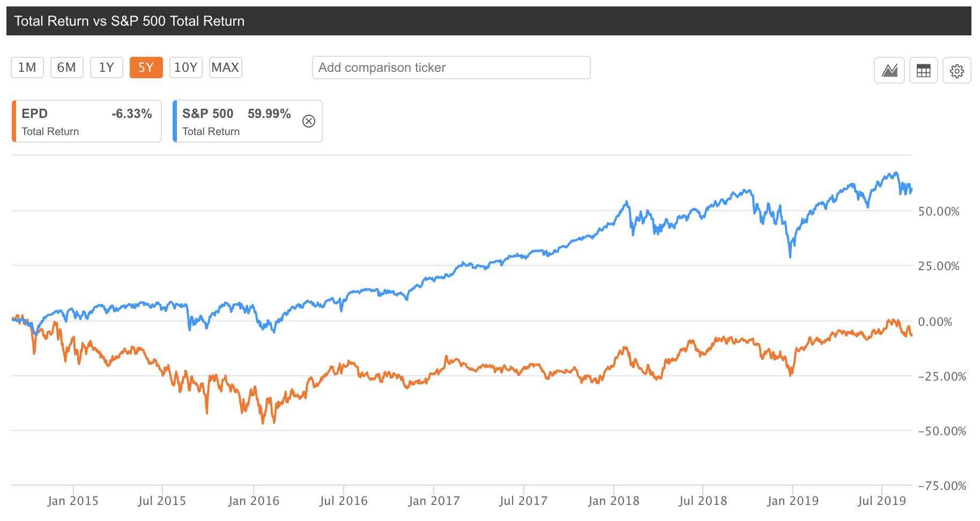Select the 6M time range

[66, 67]
